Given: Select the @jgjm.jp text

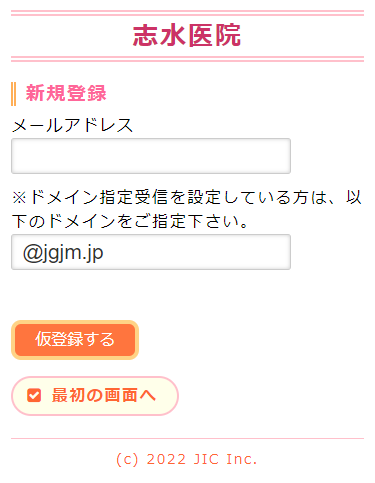Looking at the screenshot, I should click(x=63, y=253).
